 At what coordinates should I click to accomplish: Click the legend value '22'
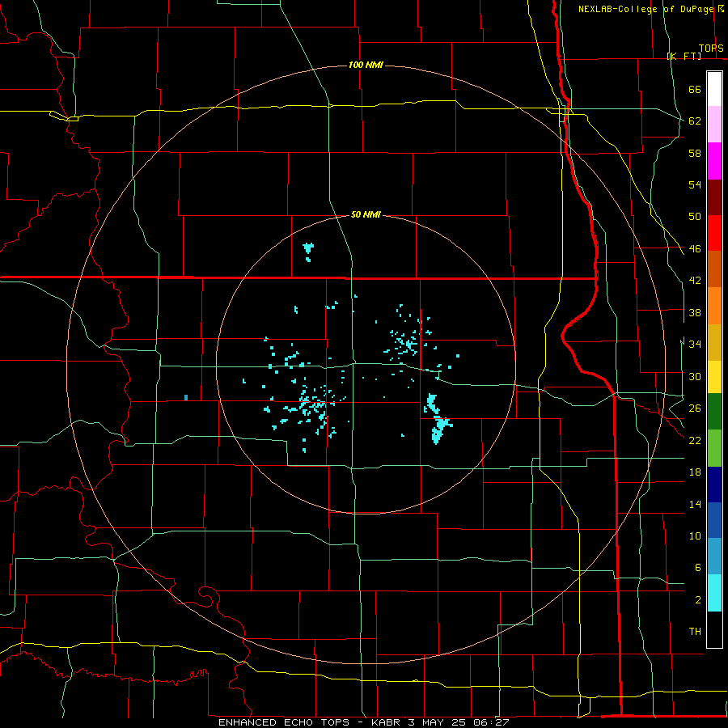pos(695,440)
